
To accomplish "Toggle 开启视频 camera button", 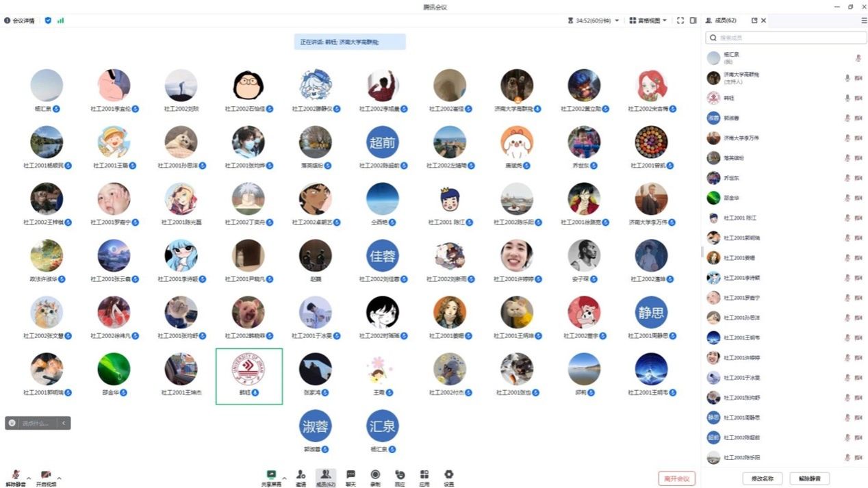I will (46, 476).
